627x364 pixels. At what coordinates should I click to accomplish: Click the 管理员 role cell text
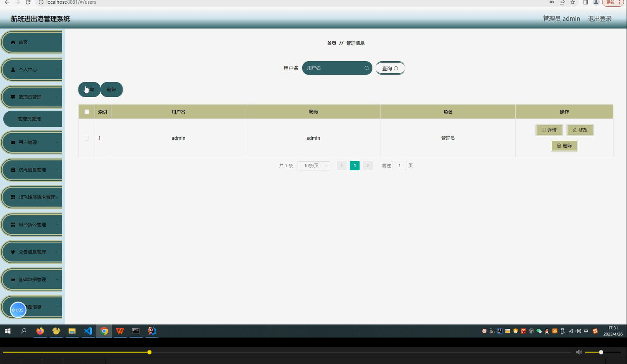pyautogui.click(x=448, y=138)
